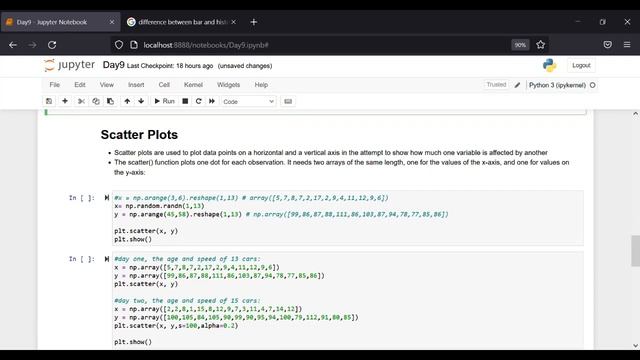Reload the current page
The height and width of the screenshot is (360, 640).
coord(52,45)
